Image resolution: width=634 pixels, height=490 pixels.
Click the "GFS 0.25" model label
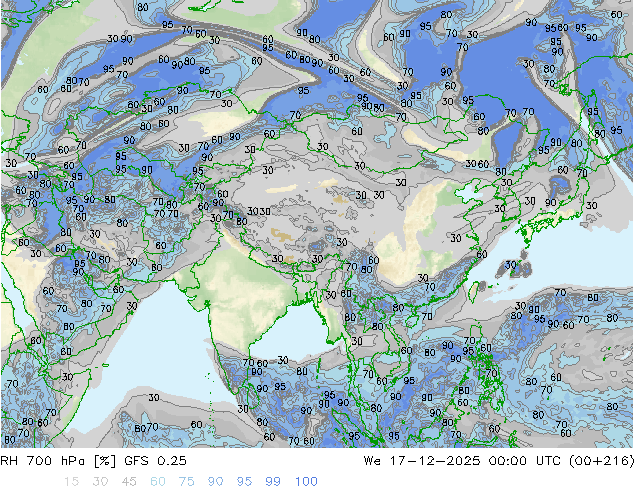(155, 461)
